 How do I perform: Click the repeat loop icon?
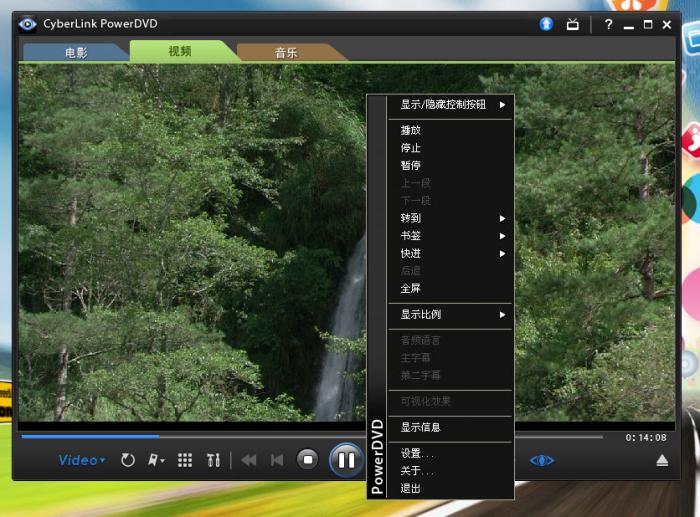point(128,460)
